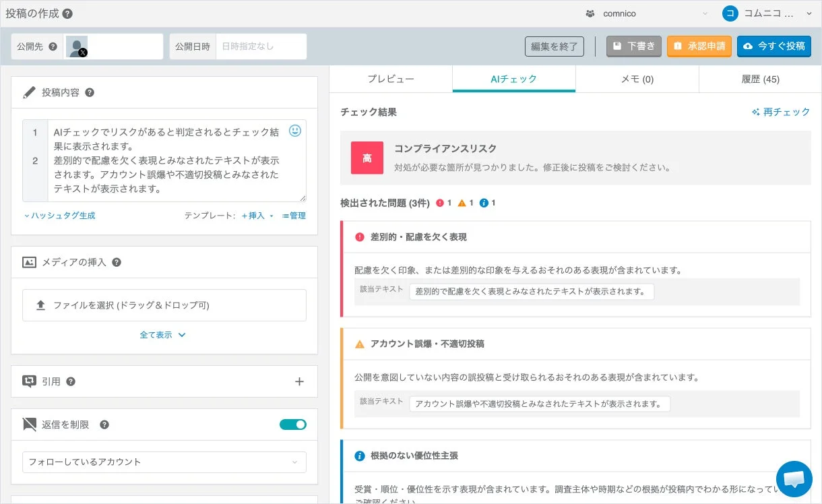This screenshot has width=822, height=504.
Task: Click inside the post content text area
Action: (x=168, y=161)
